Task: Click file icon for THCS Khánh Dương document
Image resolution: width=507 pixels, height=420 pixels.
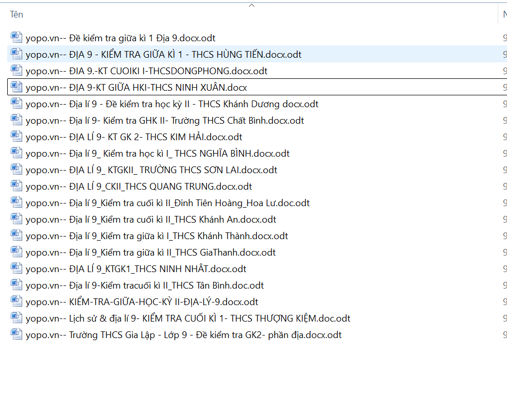Action: pos(16,104)
